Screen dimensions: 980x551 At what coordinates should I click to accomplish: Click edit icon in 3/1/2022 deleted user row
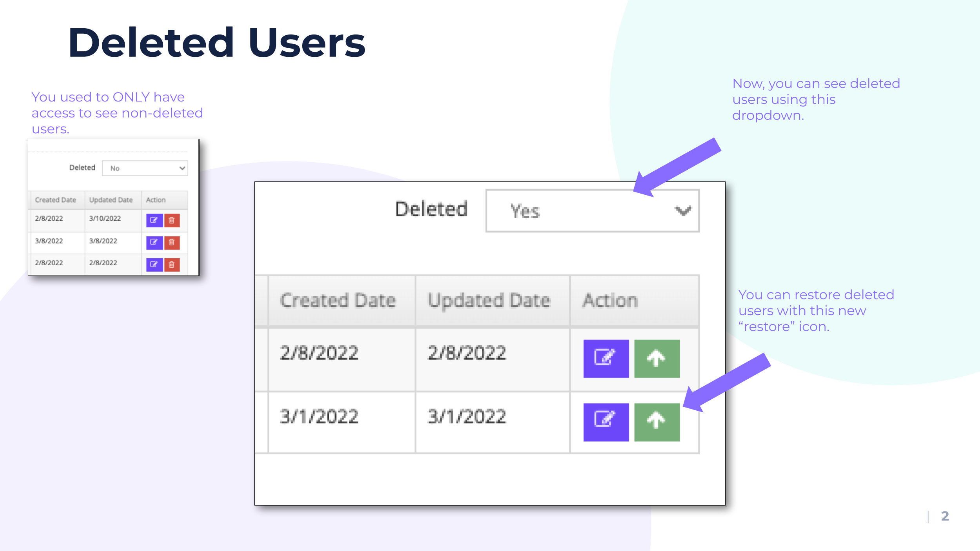click(x=606, y=422)
